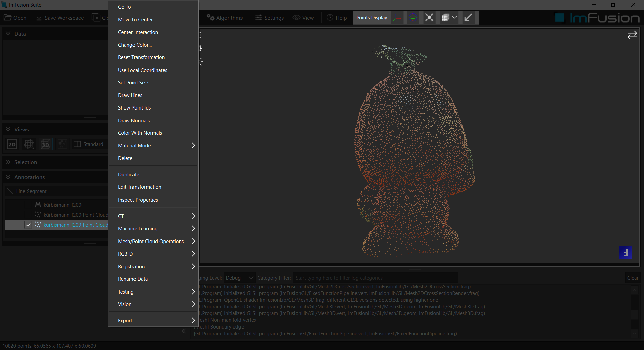Viewport: 644px width, 350px height.
Task: Collapse the Annotations panel
Action: 8,177
